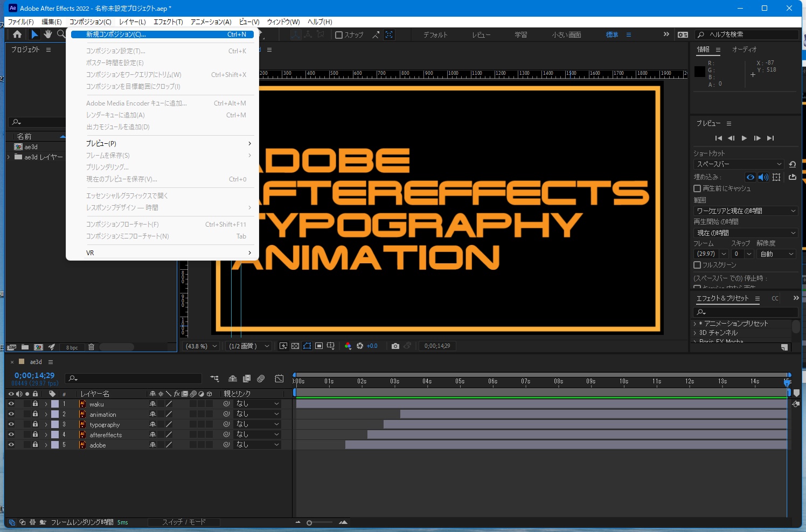The height and width of the screenshot is (532, 806).
Task: Switch to the 学習 workspace
Action: coord(520,35)
